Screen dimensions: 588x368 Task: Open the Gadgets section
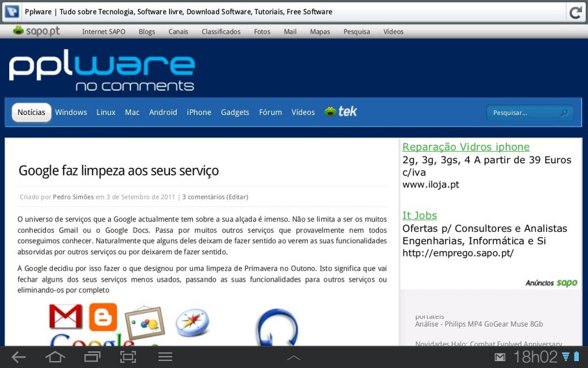[x=235, y=112]
